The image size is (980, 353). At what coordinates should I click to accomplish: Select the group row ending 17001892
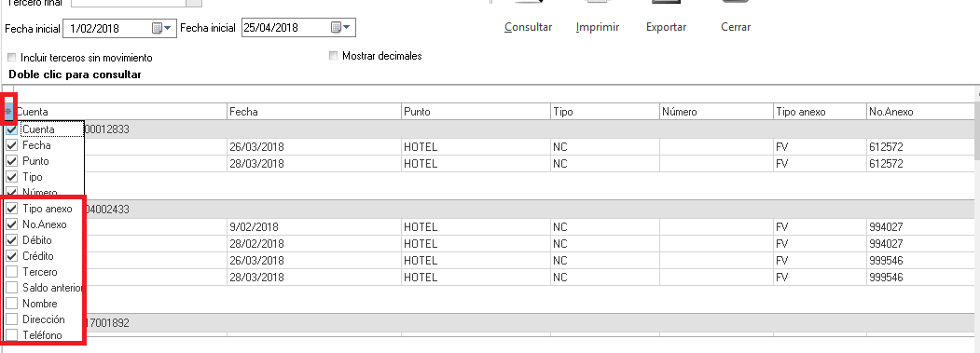[x=488, y=323]
